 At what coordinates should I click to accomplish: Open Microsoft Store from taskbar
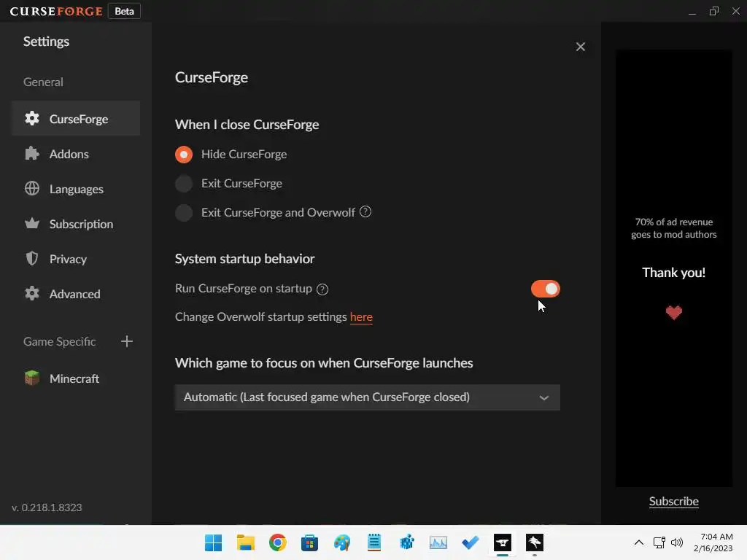click(309, 542)
